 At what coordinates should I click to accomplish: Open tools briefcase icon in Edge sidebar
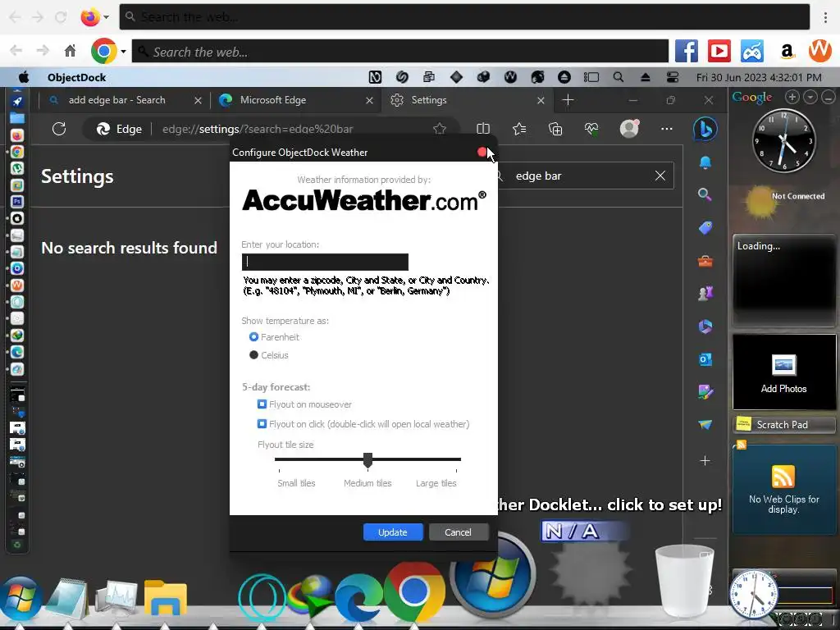(705, 261)
